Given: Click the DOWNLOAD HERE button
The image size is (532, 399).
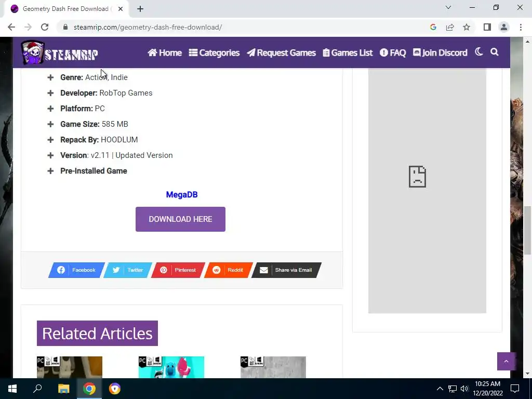Looking at the screenshot, I should (x=180, y=219).
